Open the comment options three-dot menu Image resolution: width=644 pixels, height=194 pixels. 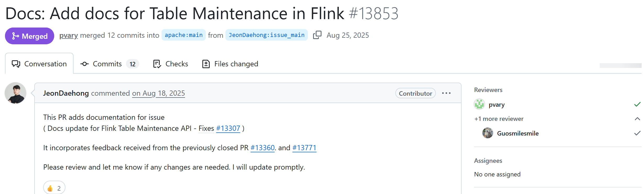coord(446,93)
